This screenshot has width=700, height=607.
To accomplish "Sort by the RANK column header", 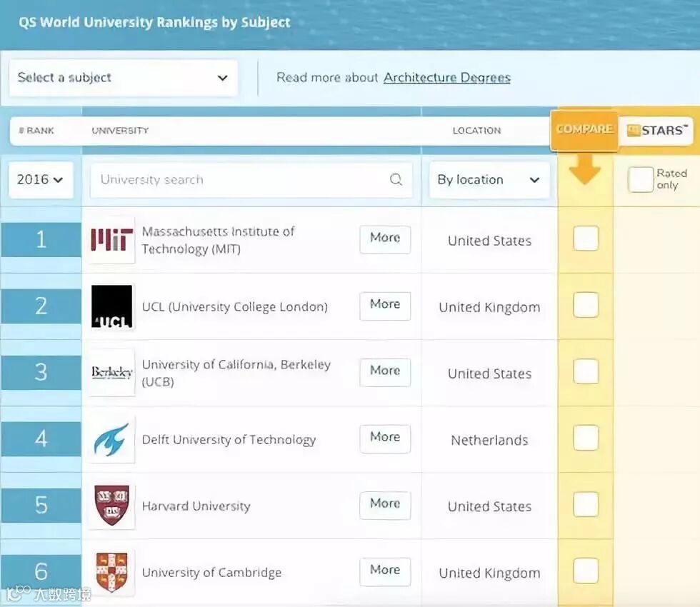I will point(36,130).
